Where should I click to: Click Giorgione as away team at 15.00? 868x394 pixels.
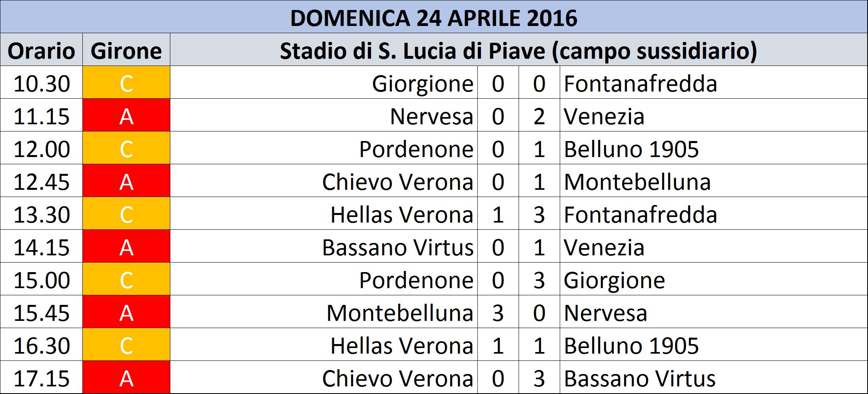click(x=615, y=280)
